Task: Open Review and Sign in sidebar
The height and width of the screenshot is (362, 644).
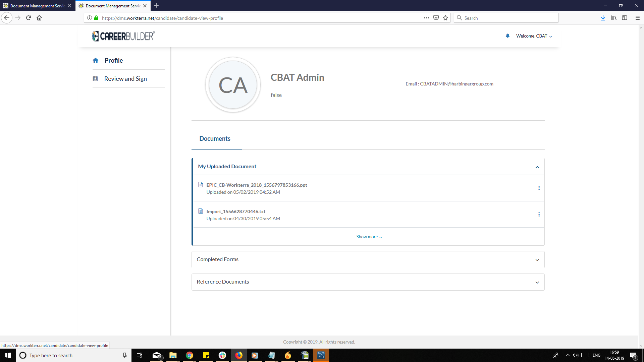Action: [x=125, y=78]
